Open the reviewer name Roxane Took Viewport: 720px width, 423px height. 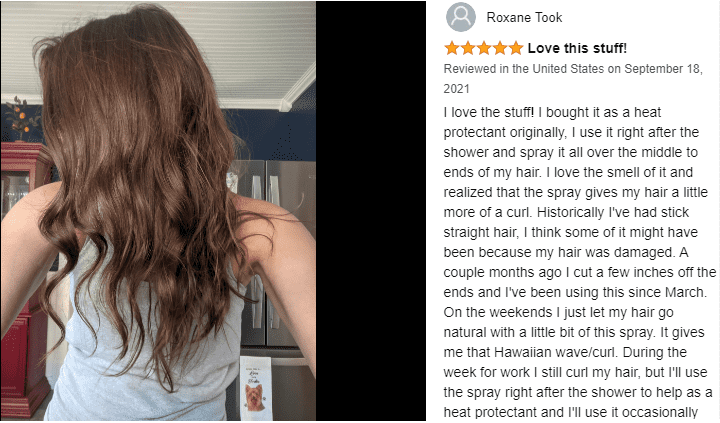(x=524, y=17)
